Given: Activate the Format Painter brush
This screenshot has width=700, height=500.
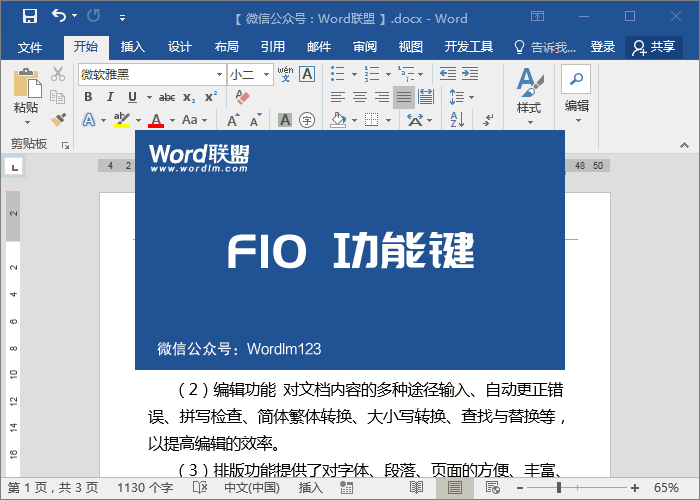Looking at the screenshot, I should [58, 120].
